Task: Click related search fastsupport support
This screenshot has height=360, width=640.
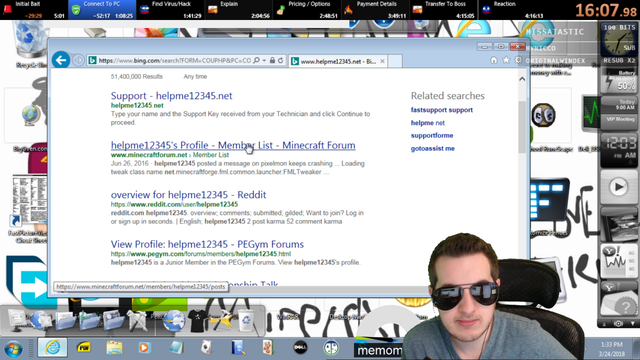Action: point(442,110)
